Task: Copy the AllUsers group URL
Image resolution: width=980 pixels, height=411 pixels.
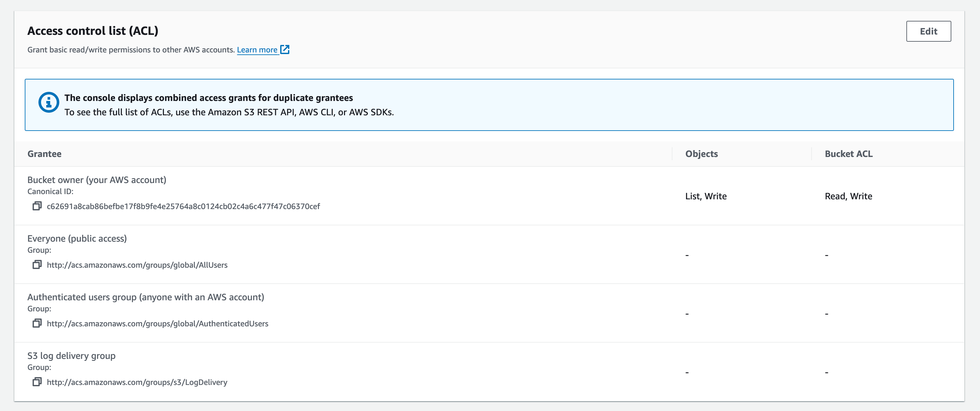Action: click(37, 265)
